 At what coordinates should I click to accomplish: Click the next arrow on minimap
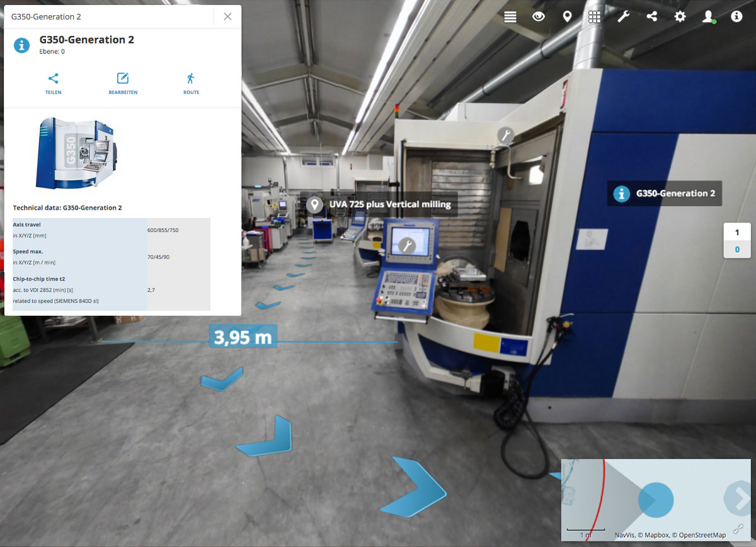(x=737, y=498)
